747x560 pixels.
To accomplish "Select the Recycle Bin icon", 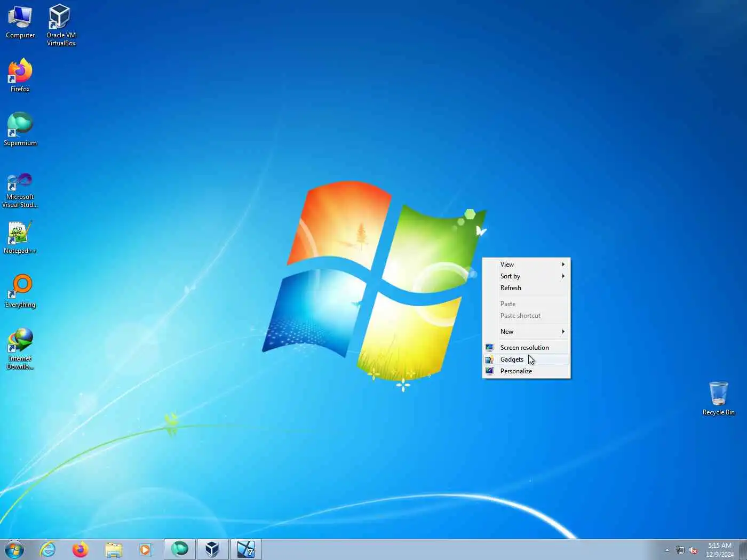I will click(718, 398).
